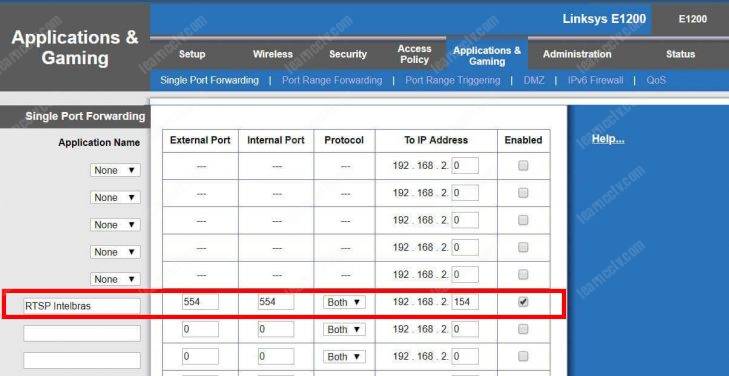The width and height of the screenshot is (729, 376).
Task: Open the IPv6 Firewall page
Action: (595, 80)
